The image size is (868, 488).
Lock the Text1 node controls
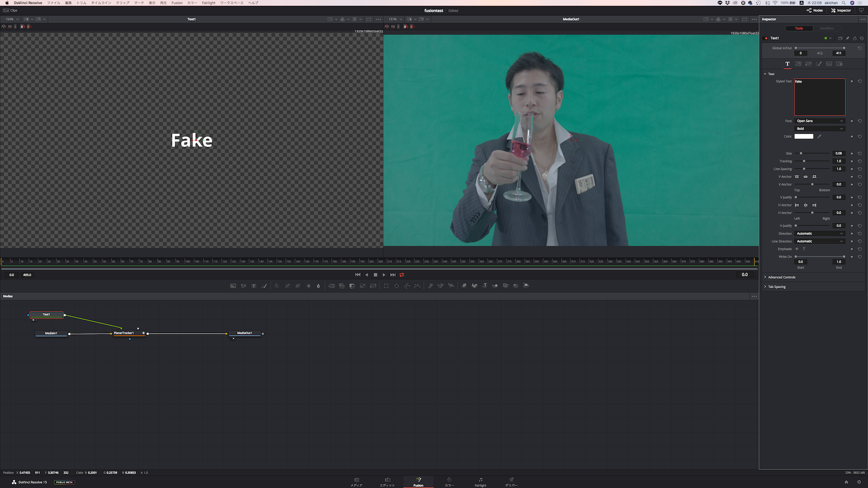tap(855, 38)
